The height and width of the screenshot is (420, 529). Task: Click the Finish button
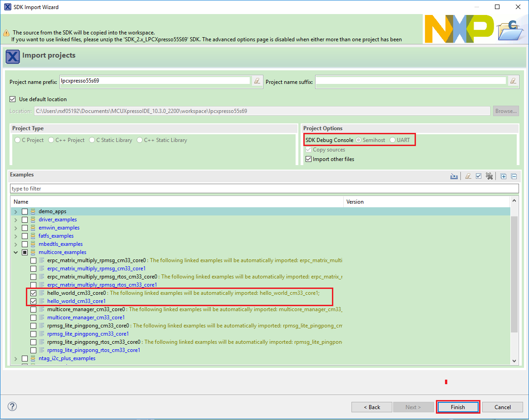coord(458,407)
